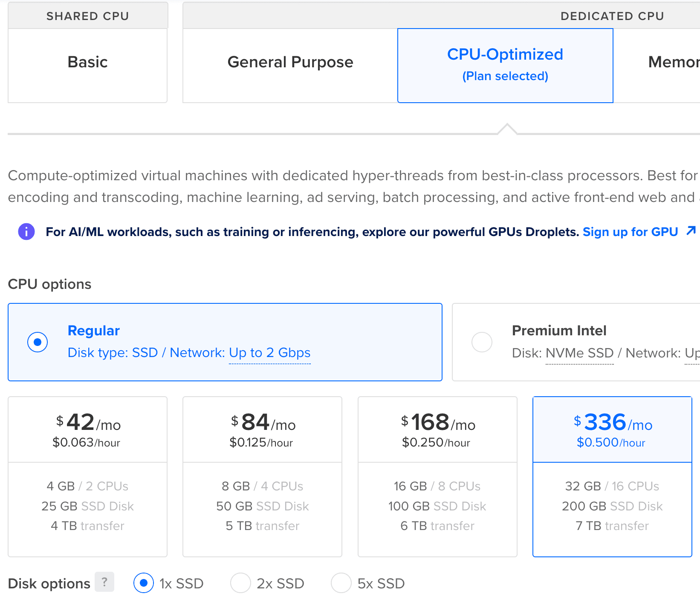700x605 pixels.
Task: Open the Sign up for GPU link
Action: coord(630,232)
